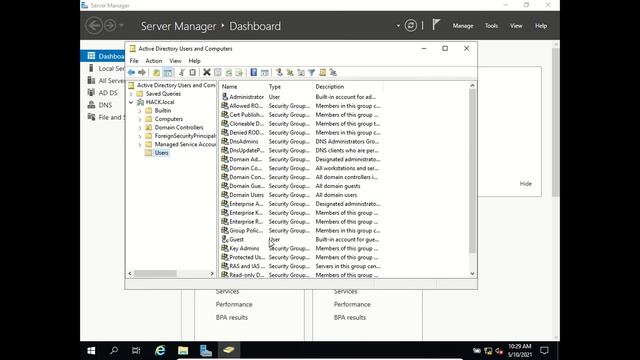Viewport: 640px width, 360px height.
Task: Click the Create new organizational unit icon
Action: click(301, 73)
